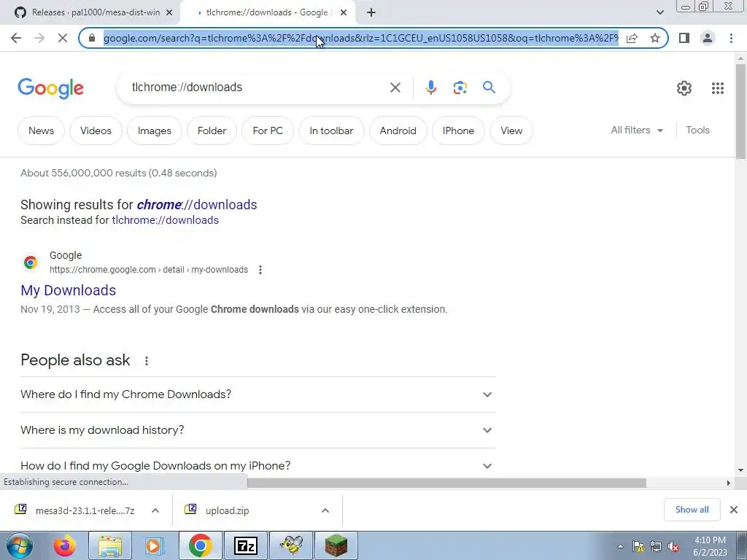
Task: Select the Folder filter chip
Action: coord(212,131)
